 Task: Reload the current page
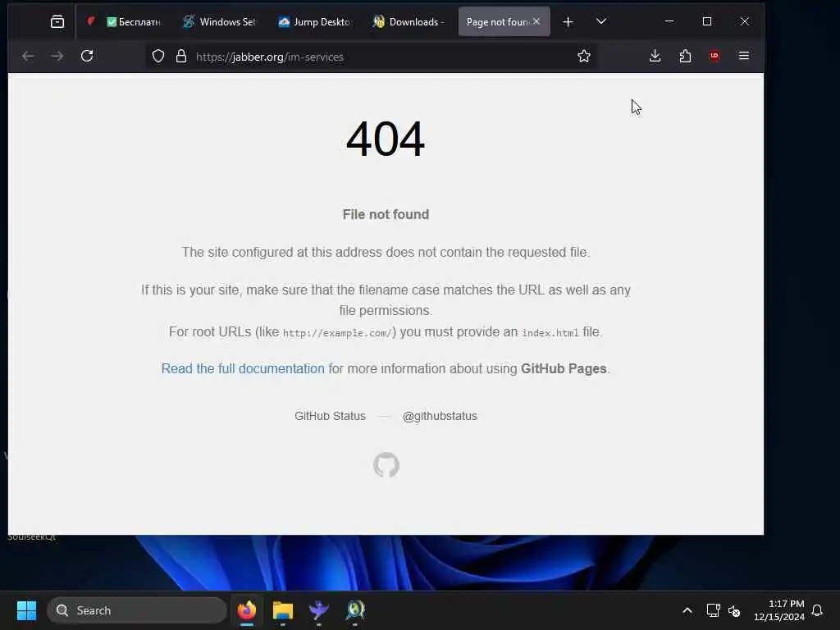[x=87, y=56]
